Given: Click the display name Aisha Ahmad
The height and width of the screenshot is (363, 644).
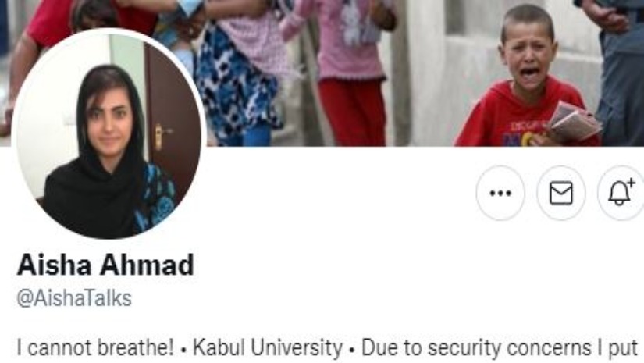Looking at the screenshot, I should pos(105,265).
